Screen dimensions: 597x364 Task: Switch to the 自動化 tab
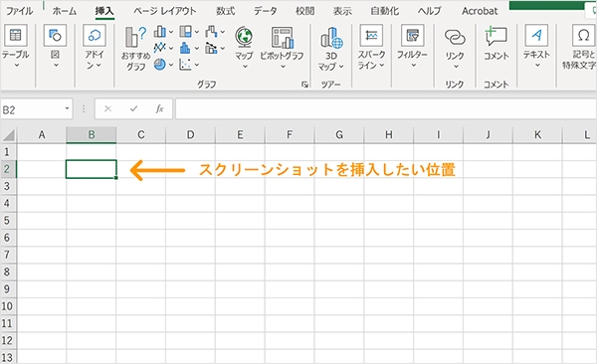(384, 11)
